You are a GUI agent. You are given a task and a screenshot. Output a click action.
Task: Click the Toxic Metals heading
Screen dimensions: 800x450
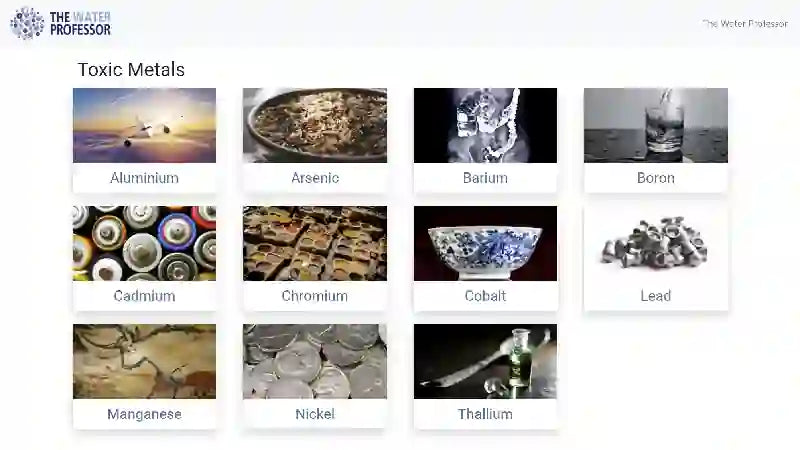click(131, 69)
